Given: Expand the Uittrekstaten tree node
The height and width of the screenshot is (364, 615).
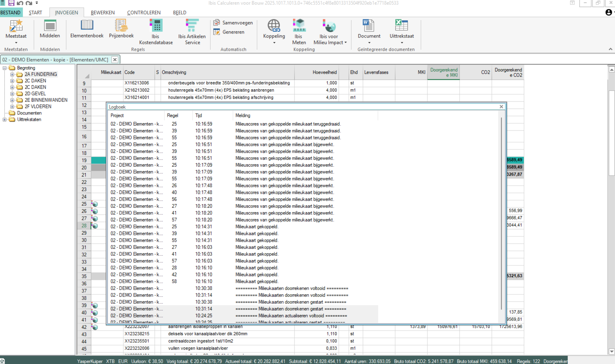Looking at the screenshot, I should click(4, 120).
